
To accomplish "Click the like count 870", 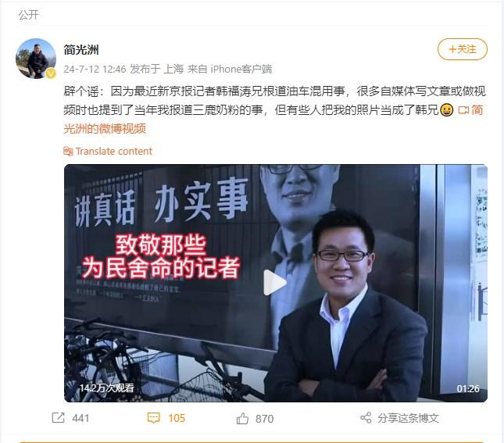I will pyautogui.click(x=265, y=419).
